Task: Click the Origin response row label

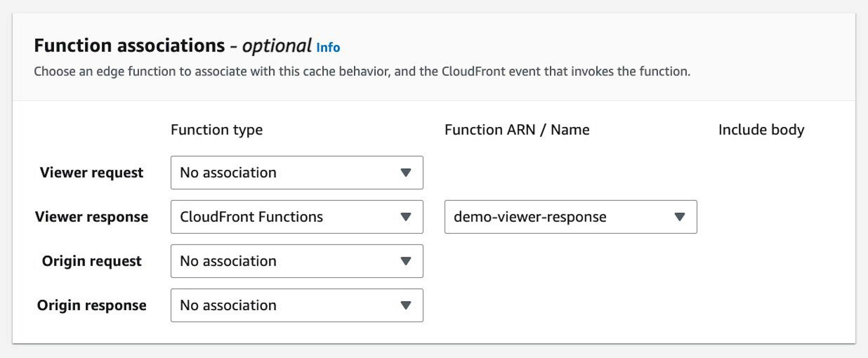Action: pos(91,305)
